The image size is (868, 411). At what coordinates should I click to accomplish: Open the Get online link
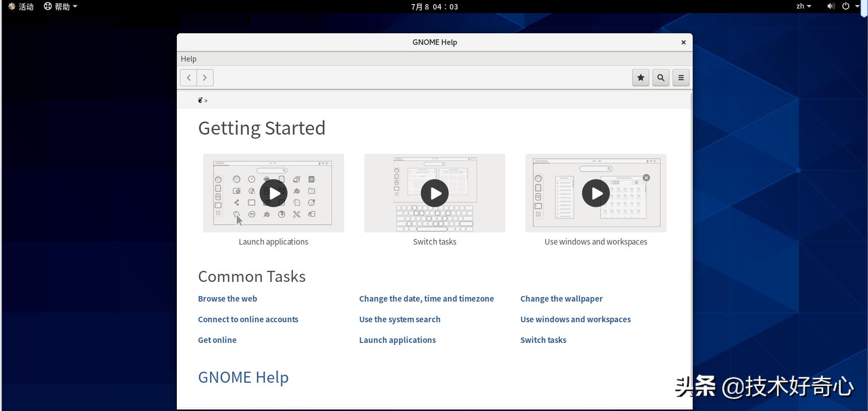(217, 340)
